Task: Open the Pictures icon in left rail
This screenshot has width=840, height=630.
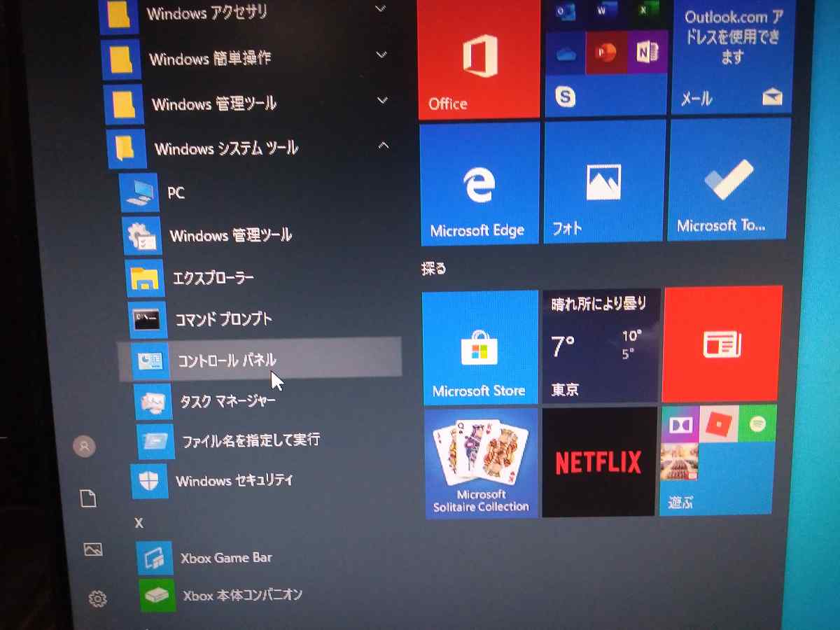Action: point(93,549)
